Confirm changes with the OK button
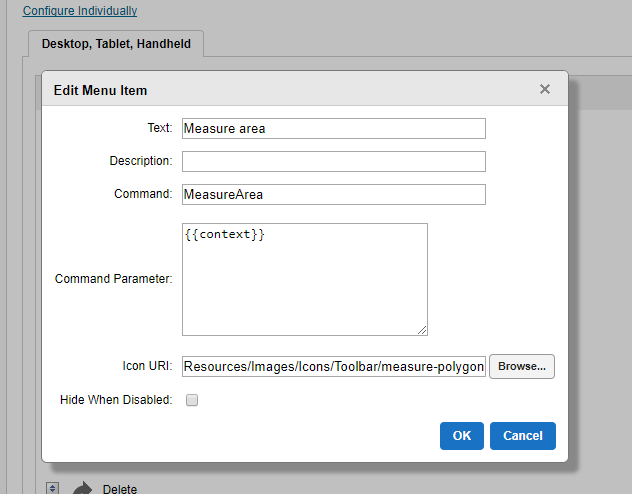The width and height of the screenshot is (632, 494). tap(462, 436)
